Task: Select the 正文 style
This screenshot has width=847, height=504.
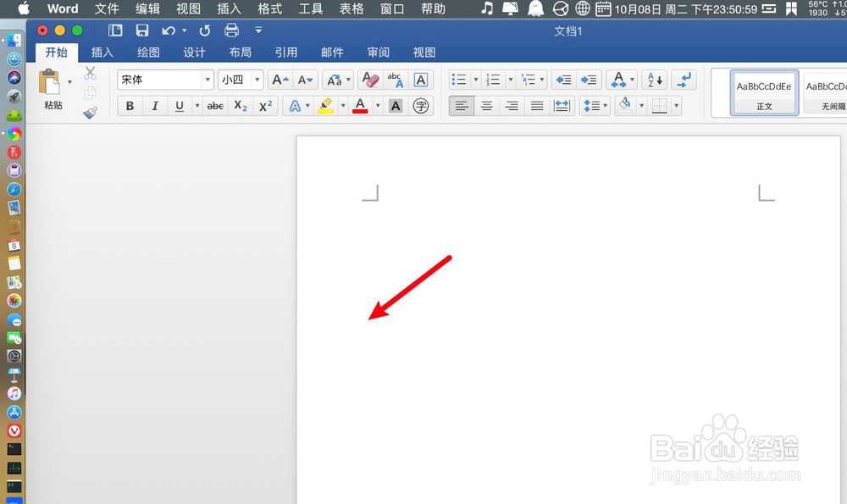Action: pos(764,92)
